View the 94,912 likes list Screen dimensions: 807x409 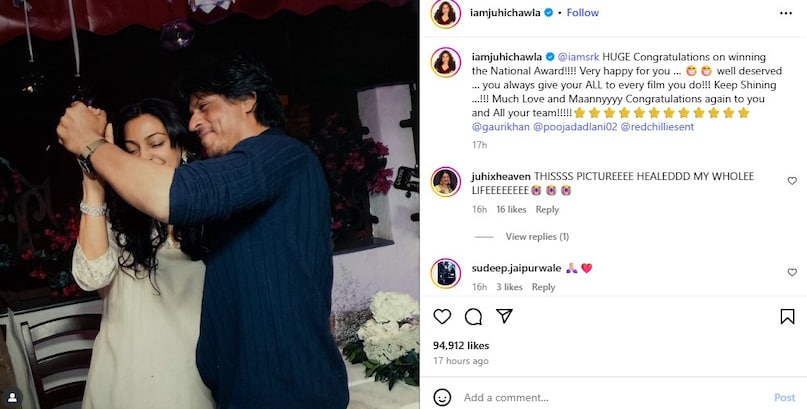click(461, 346)
